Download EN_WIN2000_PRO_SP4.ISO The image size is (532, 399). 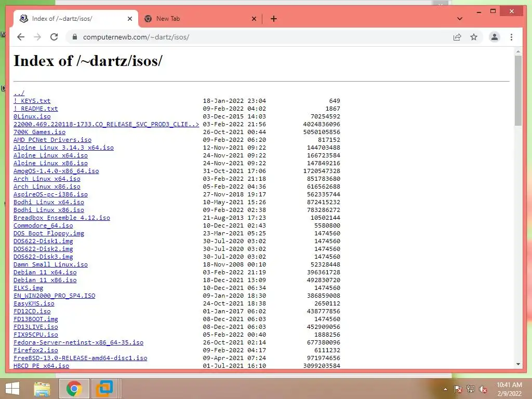[x=54, y=296]
